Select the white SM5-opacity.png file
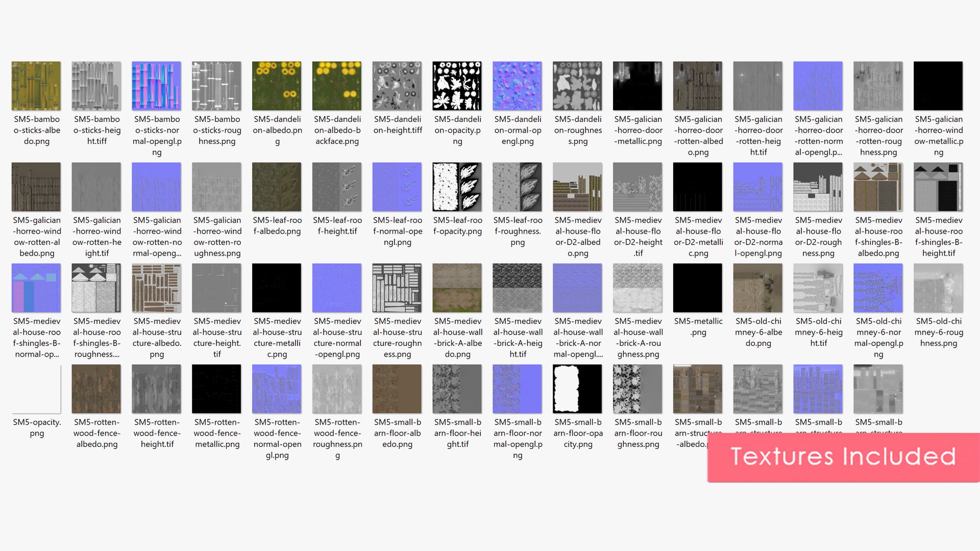 pos(36,389)
